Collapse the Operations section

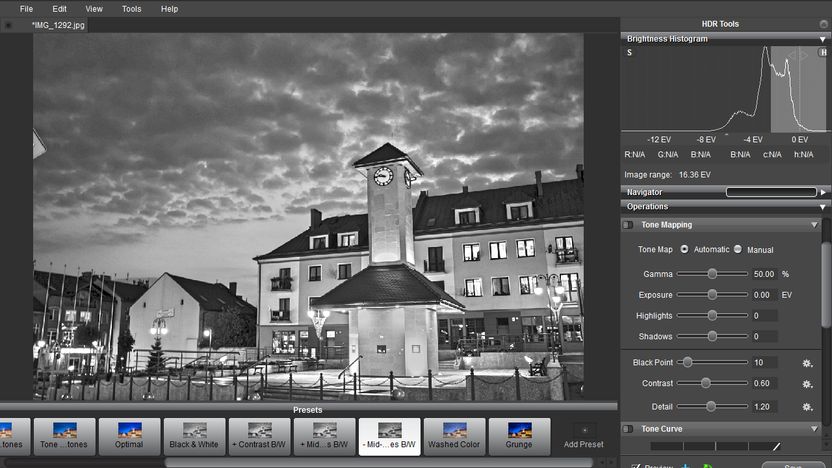822,207
